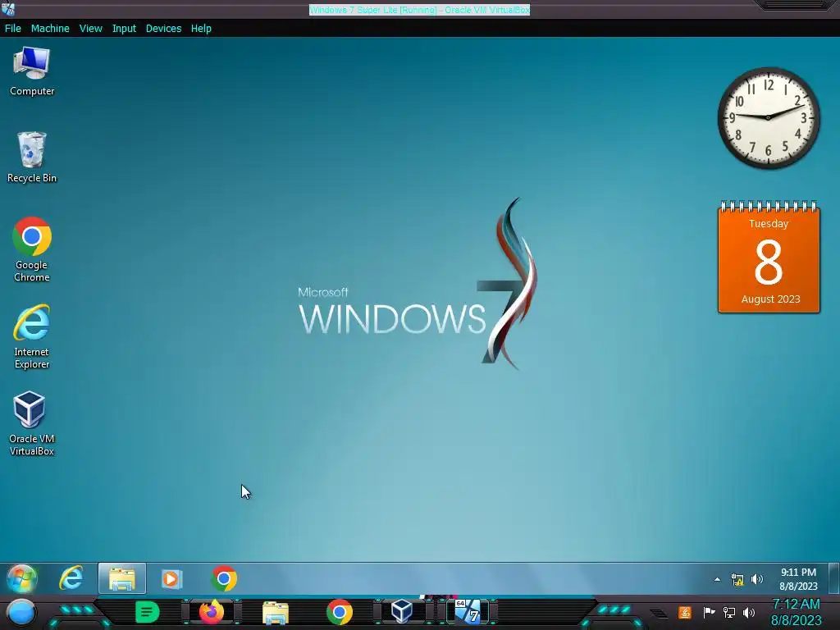840x630 pixels.
Task: Click host network tray icon
Action: pos(729,612)
